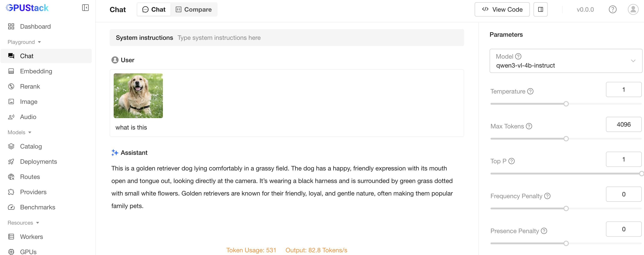Image resolution: width=644 pixels, height=255 pixels.
Task: Show the Frequency Penalty info icon
Action: [x=547, y=196]
